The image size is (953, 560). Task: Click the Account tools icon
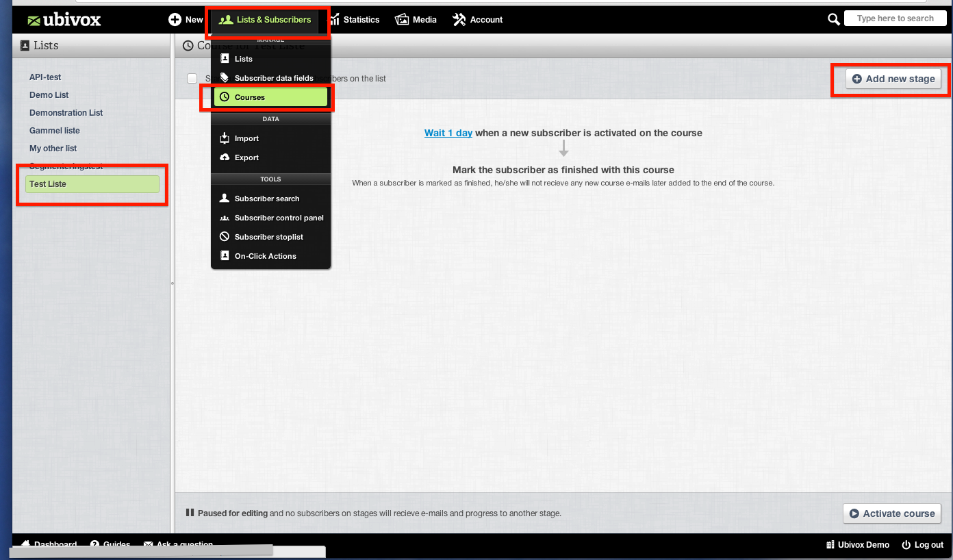pyautogui.click(x=459, y=20)
